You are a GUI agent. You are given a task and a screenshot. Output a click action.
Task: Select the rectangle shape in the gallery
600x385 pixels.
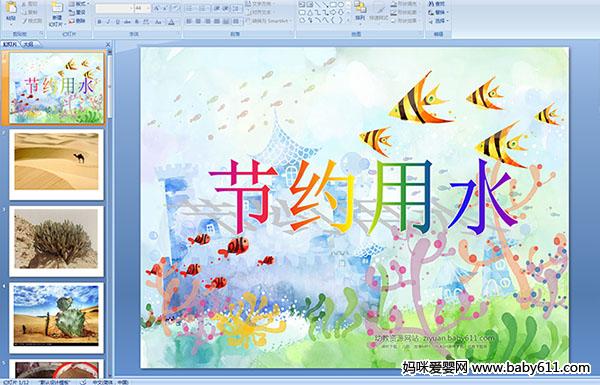(333, 5)
